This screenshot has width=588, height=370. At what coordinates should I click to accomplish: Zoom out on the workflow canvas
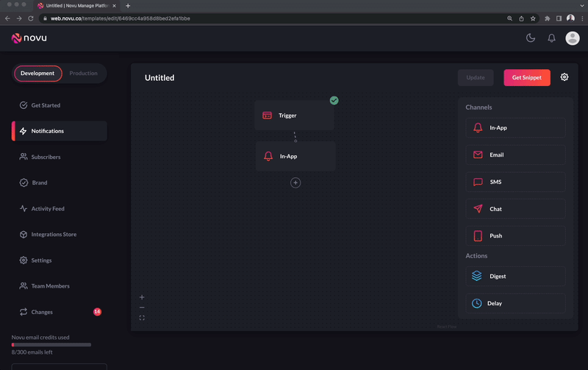click(142, 307)
